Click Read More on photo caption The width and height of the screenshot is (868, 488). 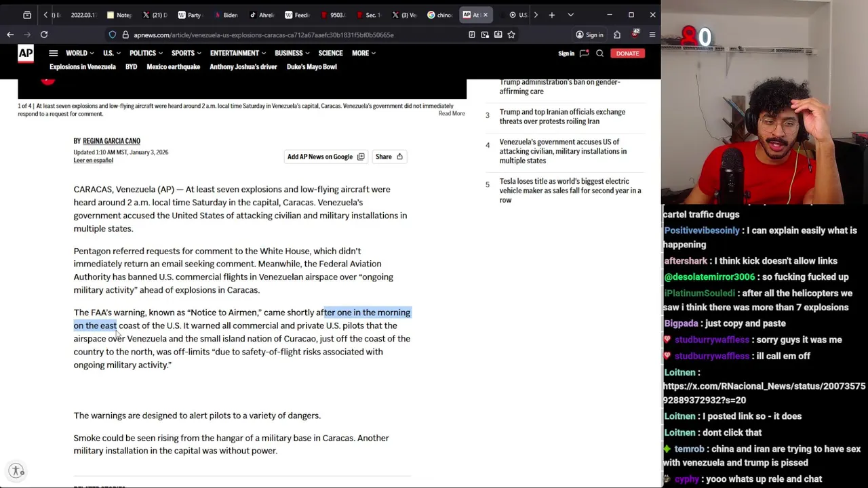(x=452, y=114)
